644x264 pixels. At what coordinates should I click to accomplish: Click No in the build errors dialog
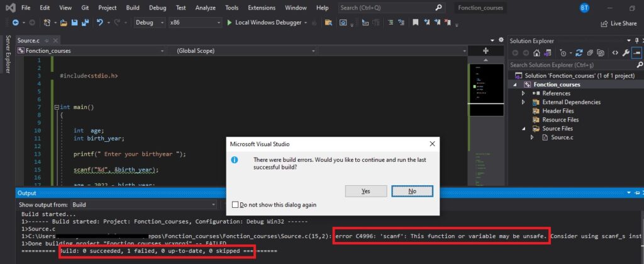(413, 191)
